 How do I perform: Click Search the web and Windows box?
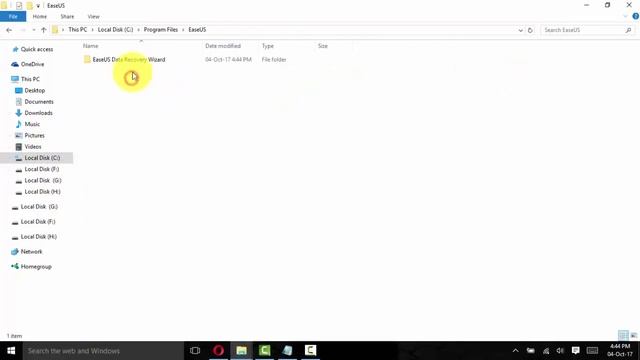(103, 351)
